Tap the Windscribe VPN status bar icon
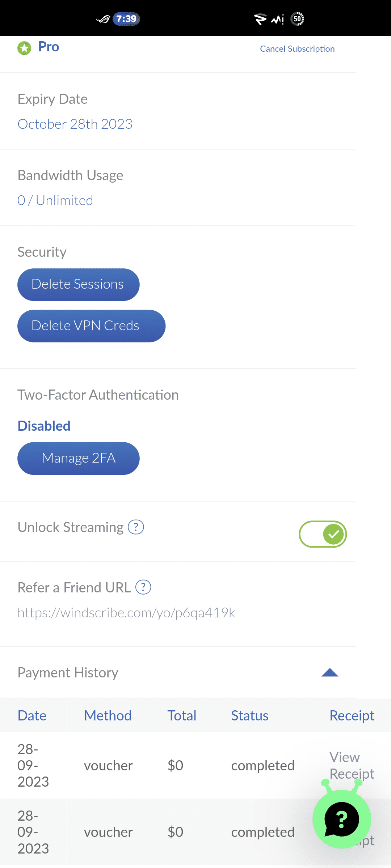The width and height of the screenshot is (391, 868). [x=260, y=19]
